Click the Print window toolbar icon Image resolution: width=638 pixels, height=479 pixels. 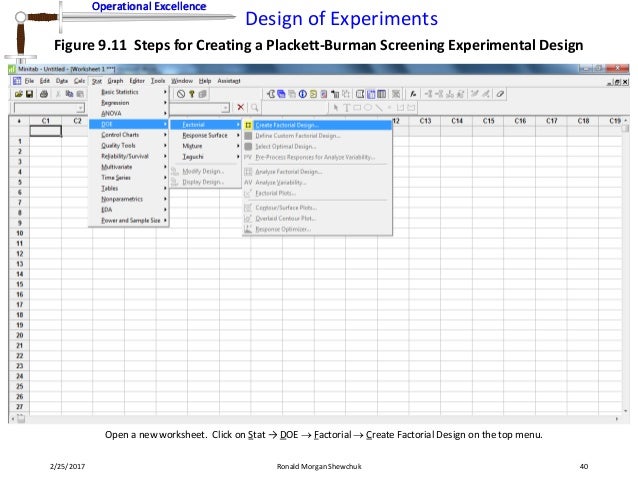pos(42,93)
